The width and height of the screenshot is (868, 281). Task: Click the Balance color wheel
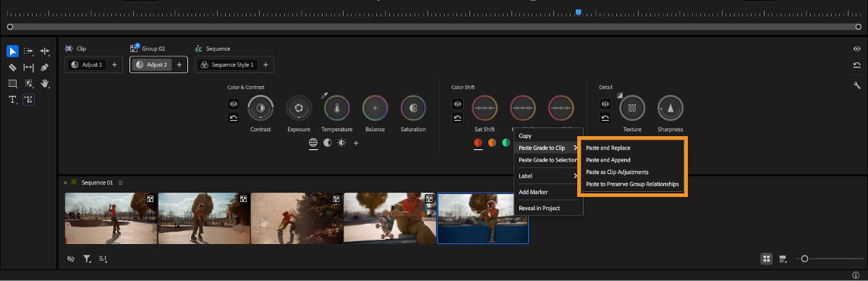(x=375, y=109)
